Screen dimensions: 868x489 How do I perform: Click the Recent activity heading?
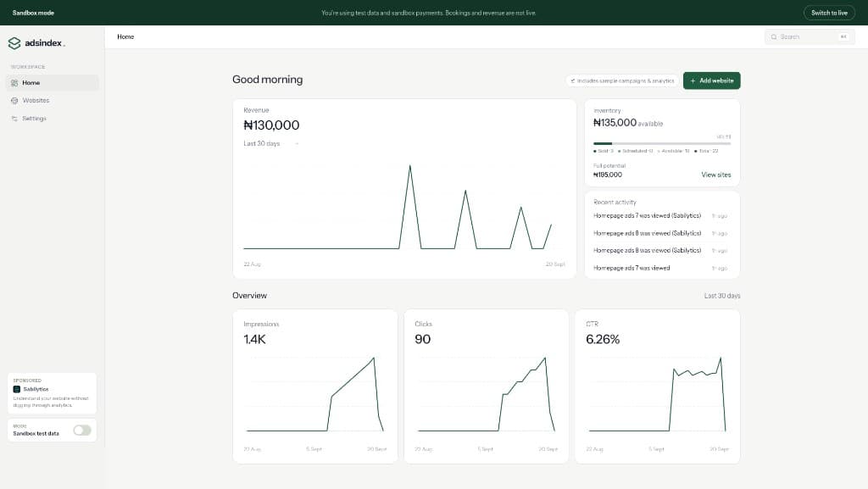tap(615, 203)
